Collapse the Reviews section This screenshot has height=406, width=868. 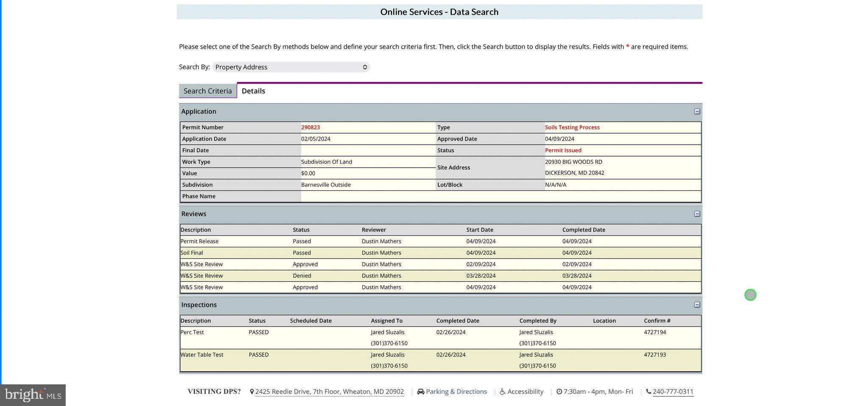[x=697, y=214]
